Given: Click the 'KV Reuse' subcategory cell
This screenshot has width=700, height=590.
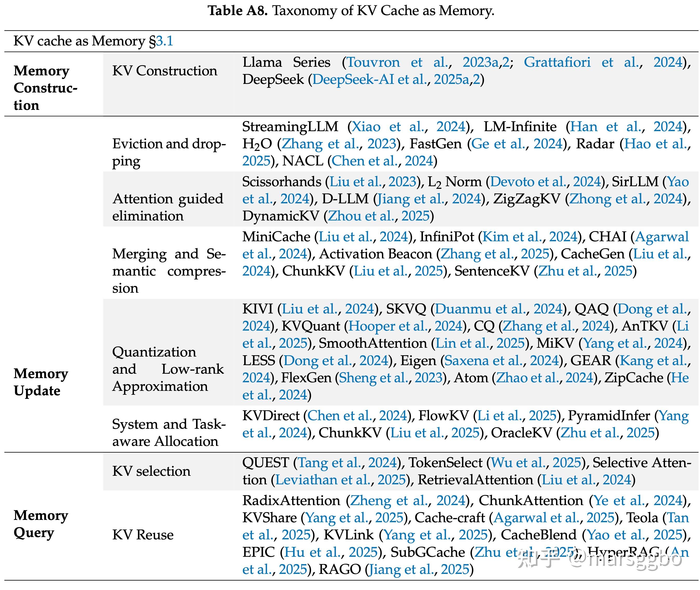Looking at the screenshot, I should click(143, 535).
